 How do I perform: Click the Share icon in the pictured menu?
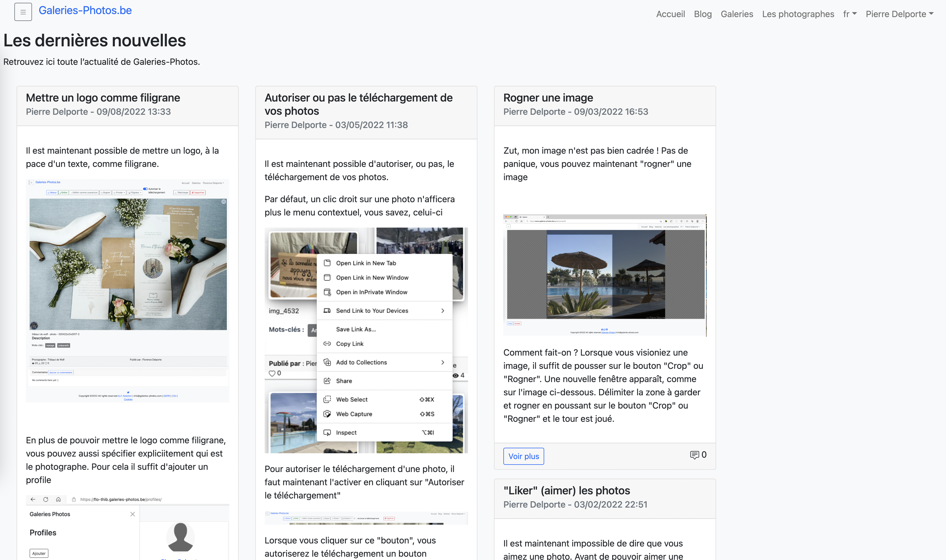(327, 381)
